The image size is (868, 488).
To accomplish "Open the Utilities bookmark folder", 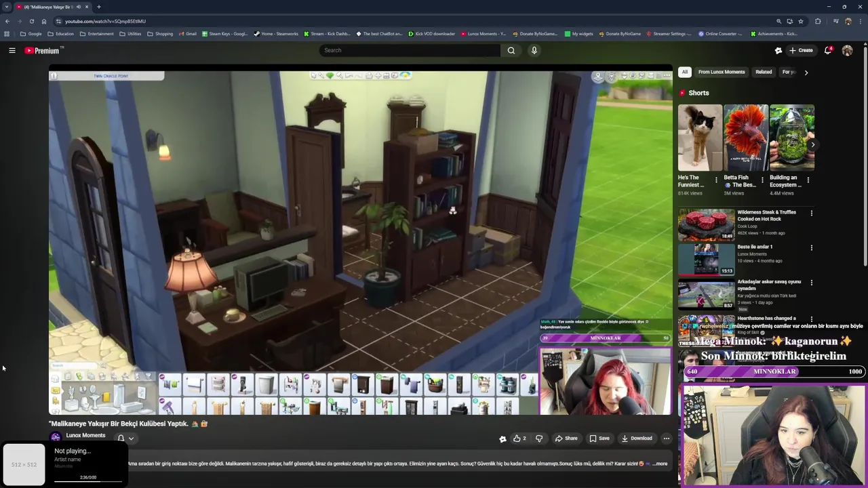I will click(131, 34).
